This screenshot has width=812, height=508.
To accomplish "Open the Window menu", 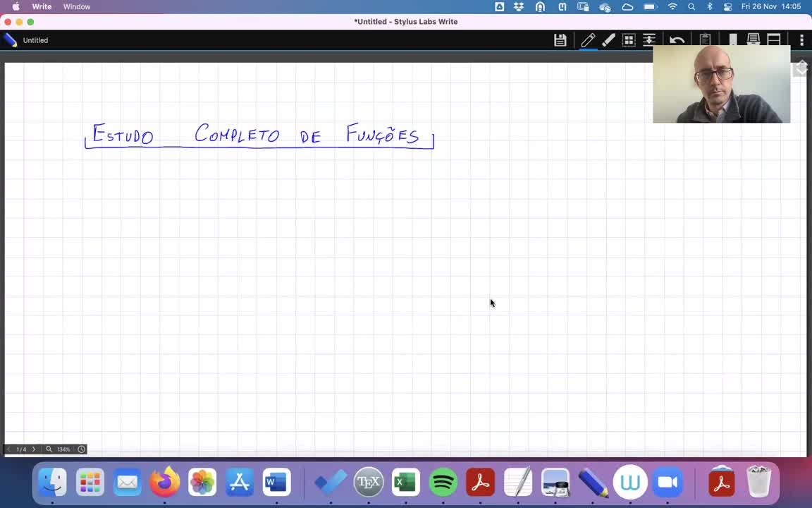I will click(x=76, y=6).
